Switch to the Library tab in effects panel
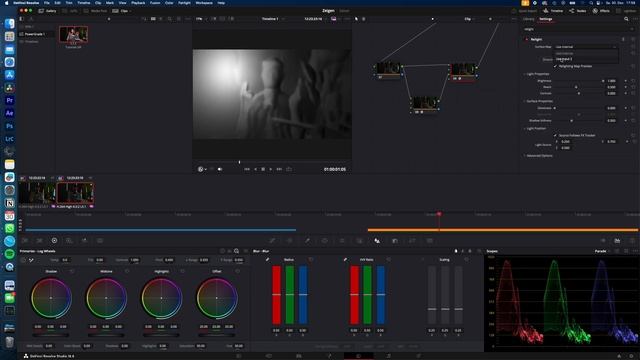This screenshot has height=360, width=640. (x=529, y=19)
